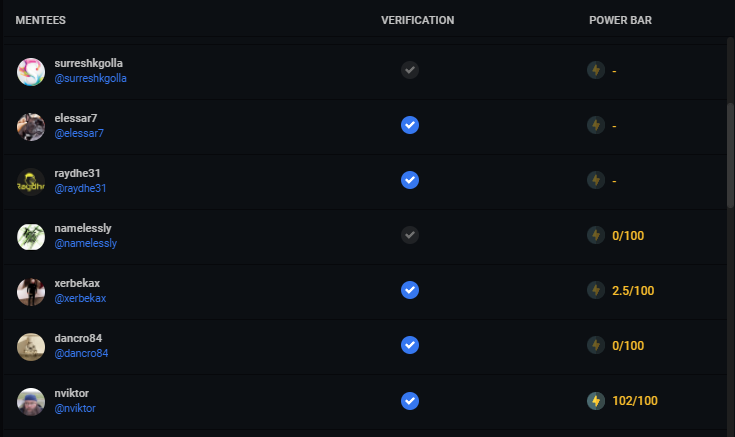Click the 102/100 power bar value
Viewport: 735px width, 437px height.
click(635, 401)
